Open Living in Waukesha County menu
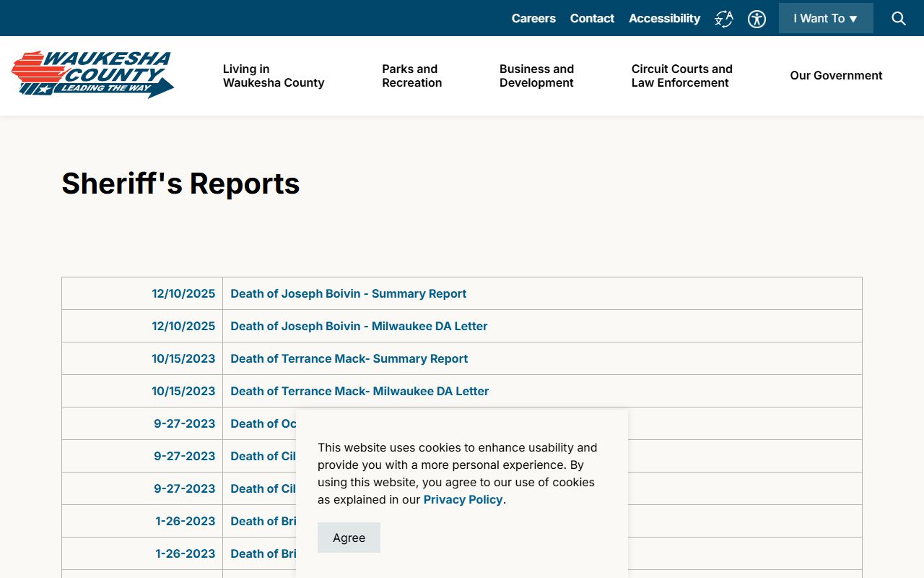This screenshot has height=578, width=924. (274, 76)
